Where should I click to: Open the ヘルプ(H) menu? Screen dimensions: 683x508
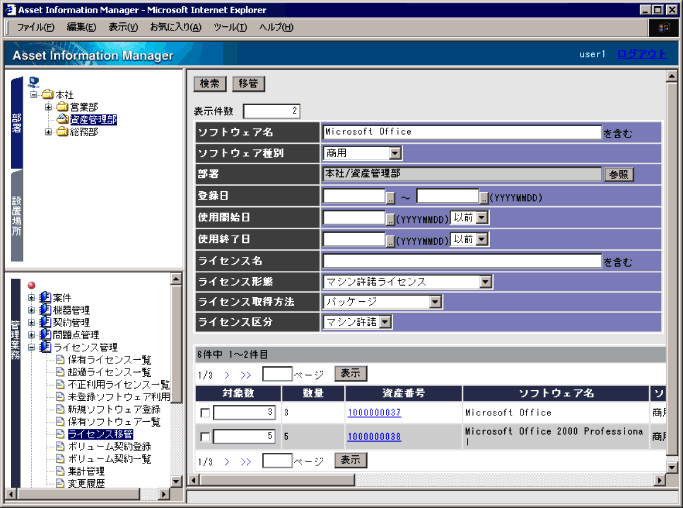pyautogui.click(x=276, y=27)
